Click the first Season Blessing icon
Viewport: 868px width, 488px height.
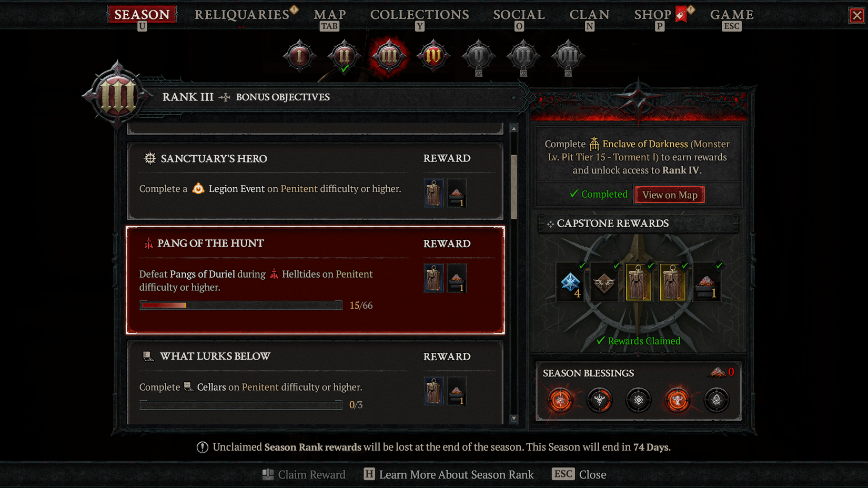(560, 400)
